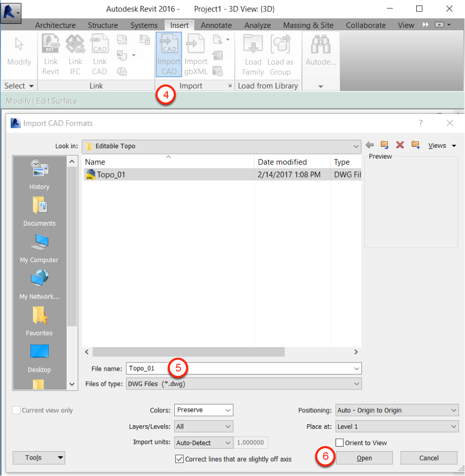Click the Load Family icon
This screenshot has width=465, height=476.
[x=253, y=44]
